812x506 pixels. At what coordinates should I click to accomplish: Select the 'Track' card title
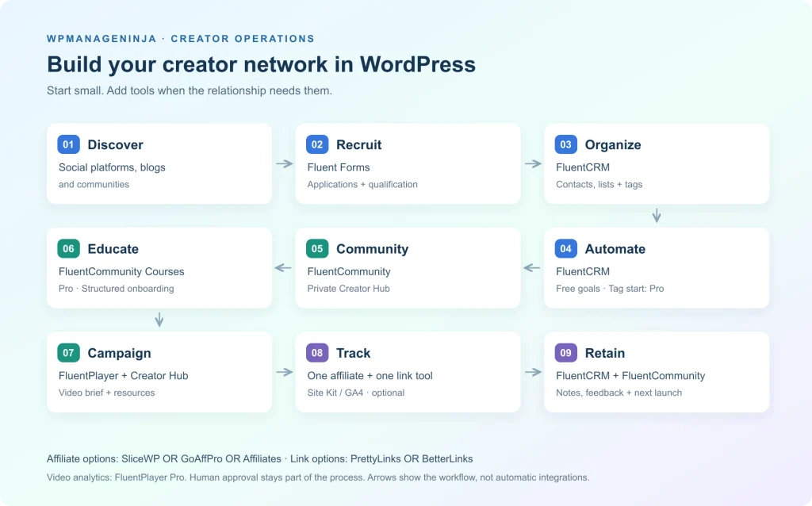pyautogui.click(x=353, y=353)
